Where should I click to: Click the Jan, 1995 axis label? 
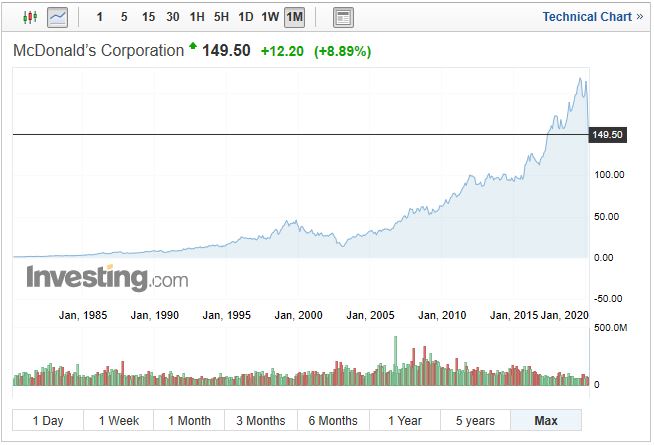tap(226, 315)
